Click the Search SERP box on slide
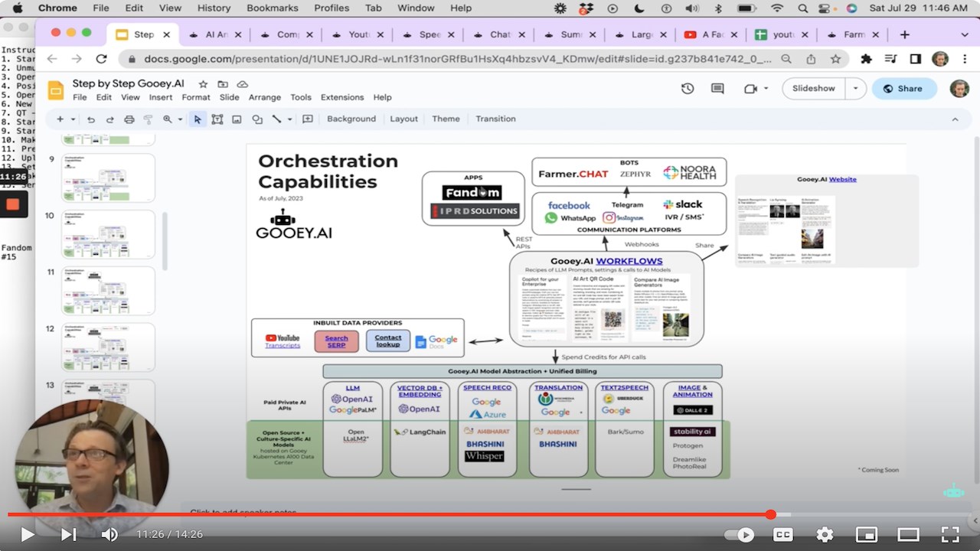The width and height of the screenshot is (980, 551). coord(336,341)
